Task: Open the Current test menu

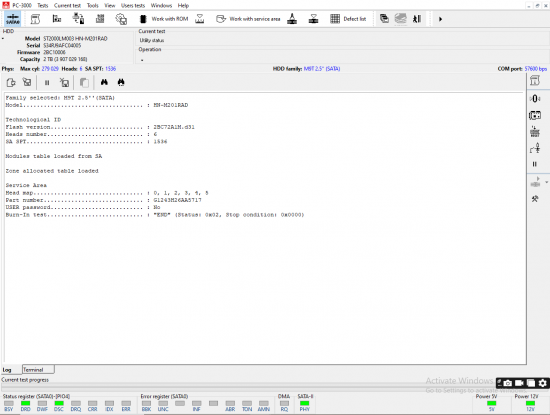Action: click(67, 6)
